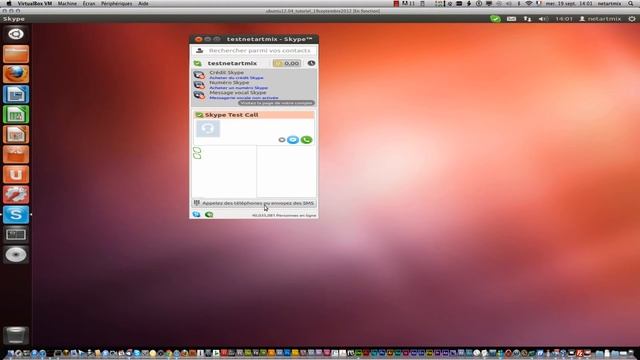The image size is (640, 360).
Task: Toggle account info panel with clock icon
Action: [x=311, y=63]
